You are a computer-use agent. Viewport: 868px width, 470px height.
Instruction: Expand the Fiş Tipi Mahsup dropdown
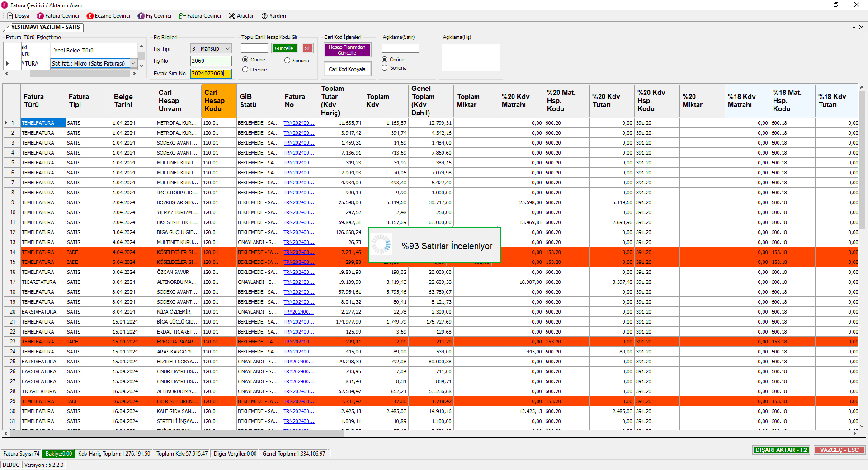(227, 49)
